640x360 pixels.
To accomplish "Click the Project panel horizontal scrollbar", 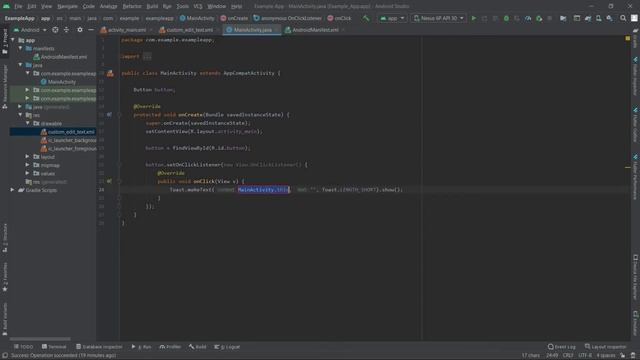I will pos(40,339).
